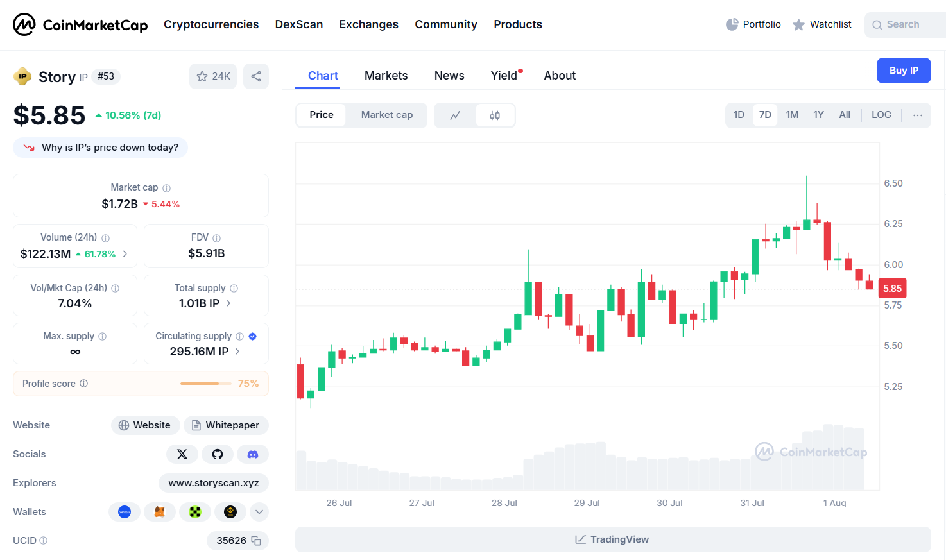Image resolution: width=946 pixels, height=560 pixels.
Task: Click the Market cap info icon
Action: 167,188
